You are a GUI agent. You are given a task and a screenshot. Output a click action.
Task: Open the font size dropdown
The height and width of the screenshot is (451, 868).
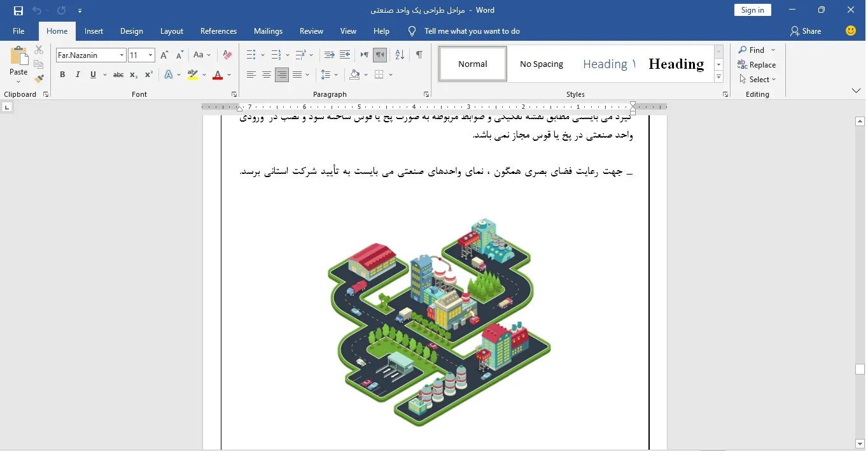click(150, 55)
